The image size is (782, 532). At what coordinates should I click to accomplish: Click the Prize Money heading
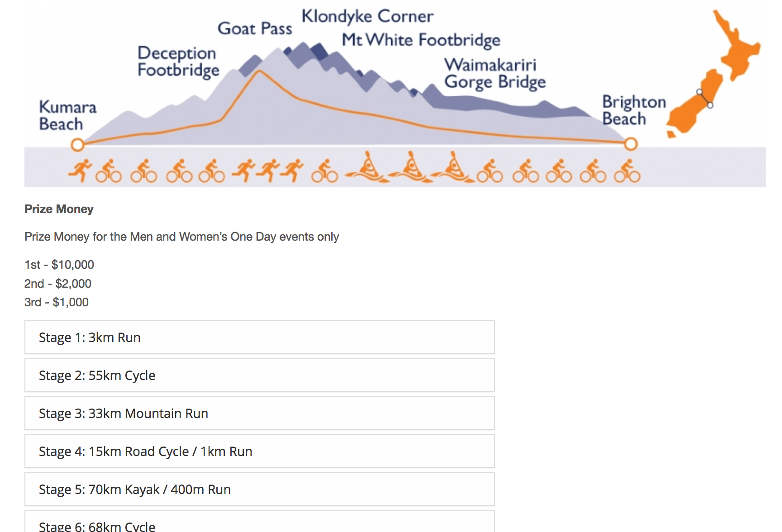tap(59, 209)
